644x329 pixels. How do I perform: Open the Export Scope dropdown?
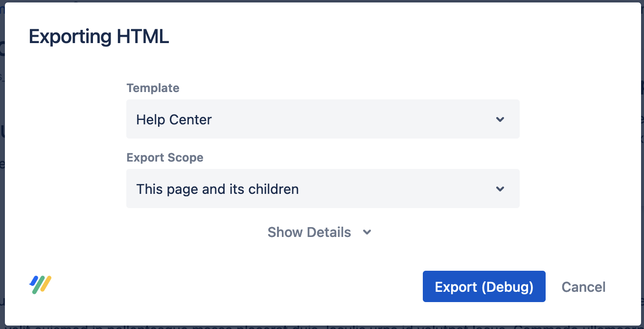tap(322, 189)
